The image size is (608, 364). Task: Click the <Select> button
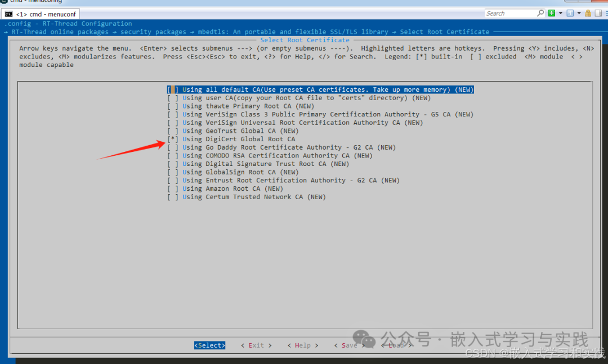pyautogui.click(x=210, y=345)
